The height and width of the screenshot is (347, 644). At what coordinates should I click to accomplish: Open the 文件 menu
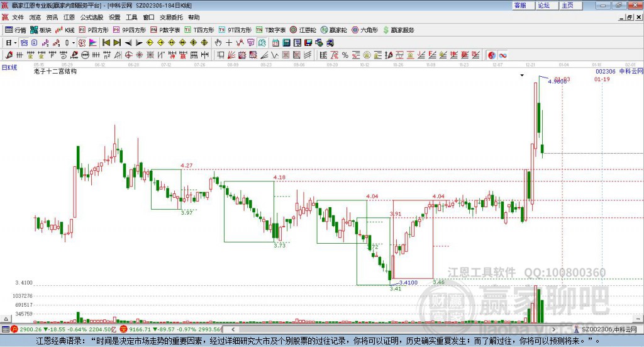coord(18,17)
